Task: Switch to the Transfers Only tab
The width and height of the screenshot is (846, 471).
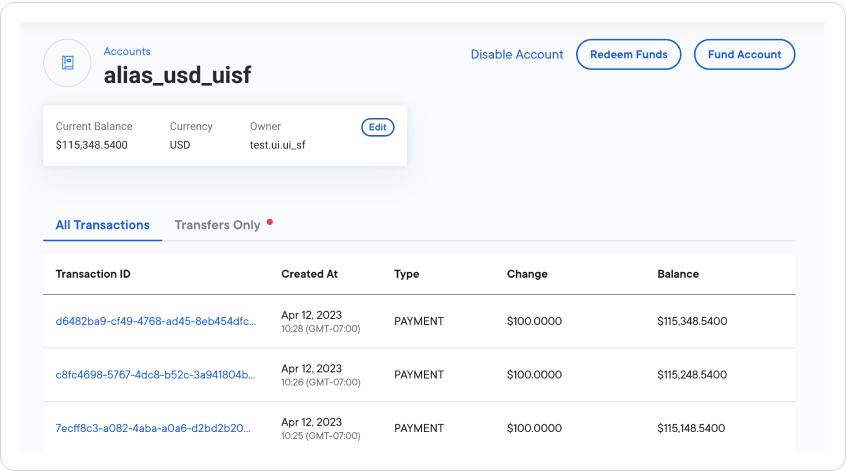Action: point(217,225)
